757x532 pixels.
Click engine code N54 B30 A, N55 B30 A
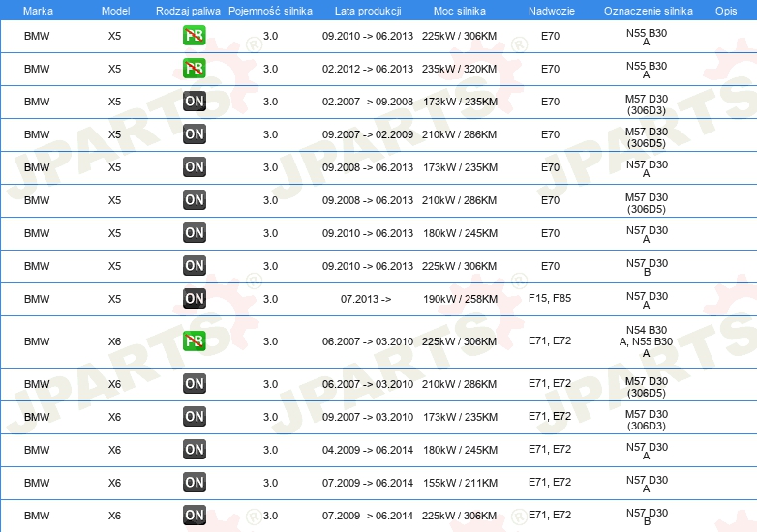646,341
